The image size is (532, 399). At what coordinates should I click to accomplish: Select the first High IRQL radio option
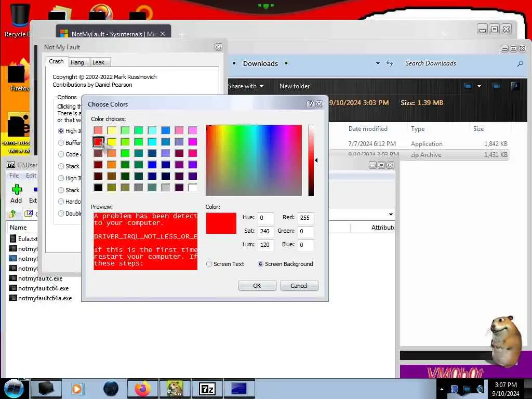point(61,131)
